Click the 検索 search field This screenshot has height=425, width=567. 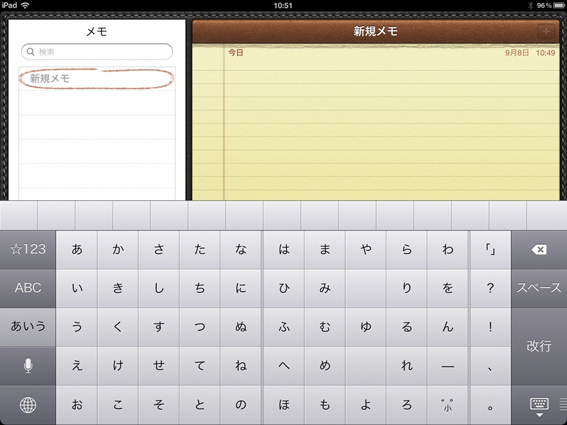(97, 52)
